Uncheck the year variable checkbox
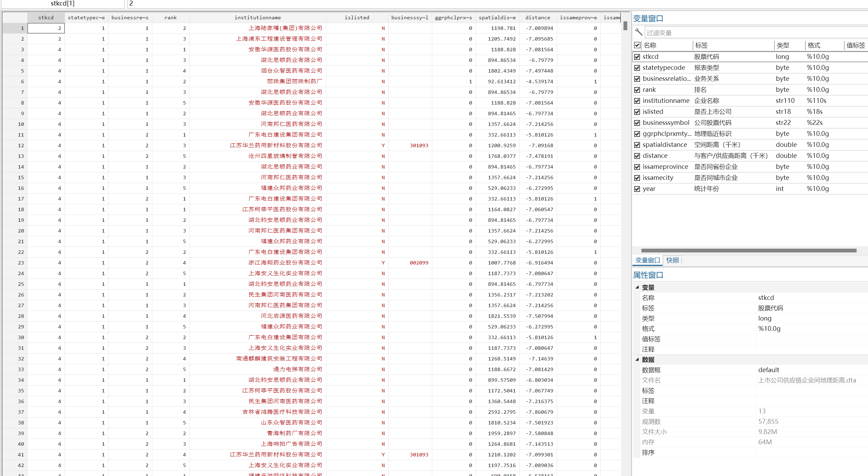The image size is (868, 476). [637, 189]
